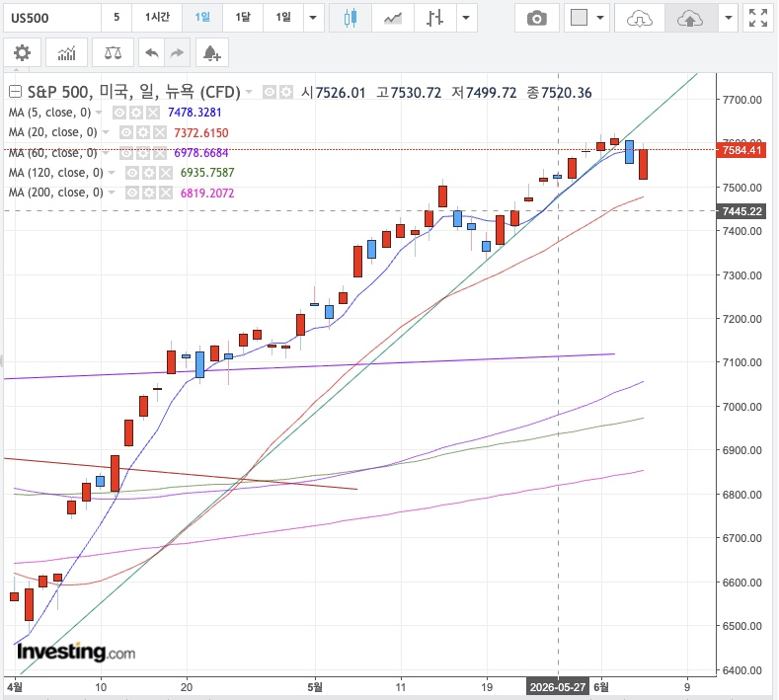Choose the 1일 option beside dropdown
The width and height of the screenshot is (779, 700).
[x=283, y=19]
